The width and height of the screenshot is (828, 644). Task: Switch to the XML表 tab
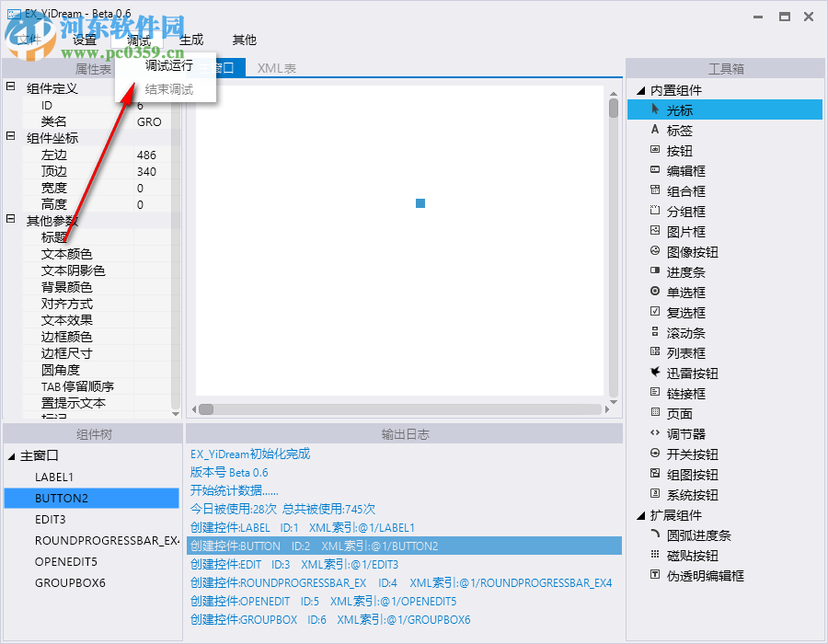point(275,67)
